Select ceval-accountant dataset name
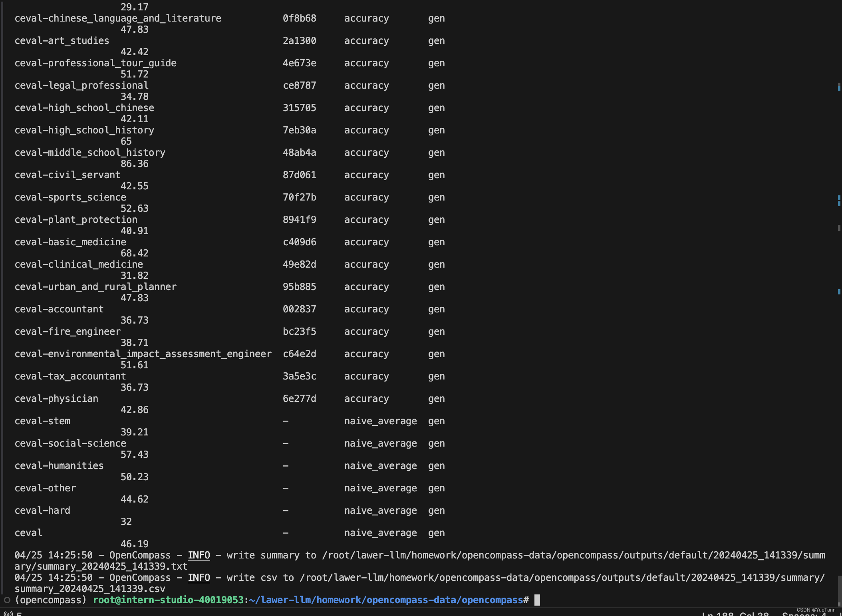 tap(59, 309)
